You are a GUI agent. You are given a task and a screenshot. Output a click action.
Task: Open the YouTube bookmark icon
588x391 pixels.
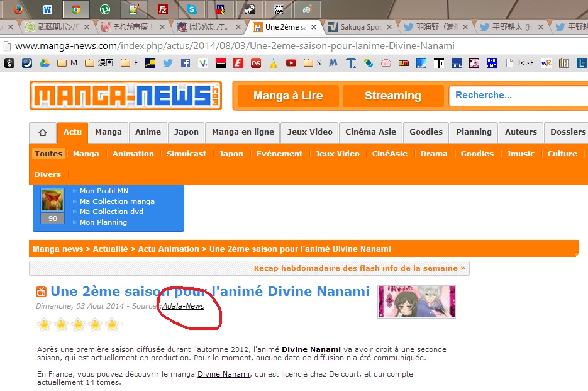coord(291,63)
